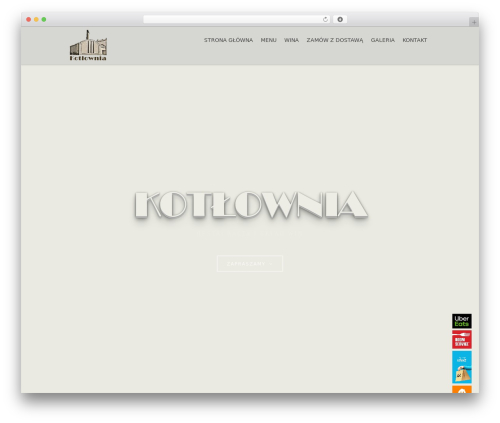This screenshot has width=500, height=423.
Task: Open the Menu page
Action: point(269,40)
